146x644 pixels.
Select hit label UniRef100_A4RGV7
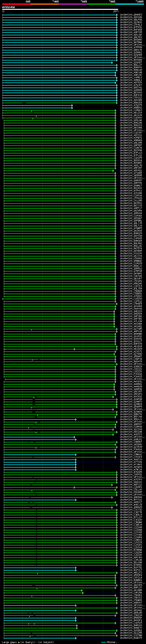pyautogui.click(x=131, y=603)
